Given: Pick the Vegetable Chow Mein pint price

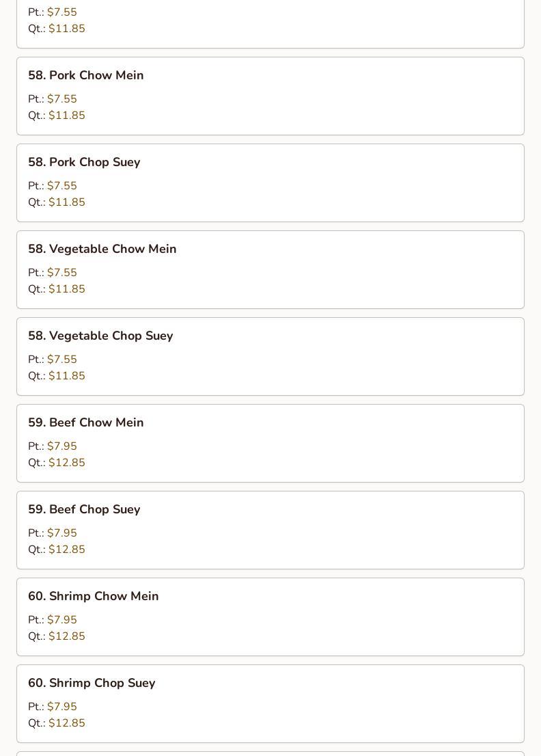Looking at the screenshot, I should (x=62, y=273).
